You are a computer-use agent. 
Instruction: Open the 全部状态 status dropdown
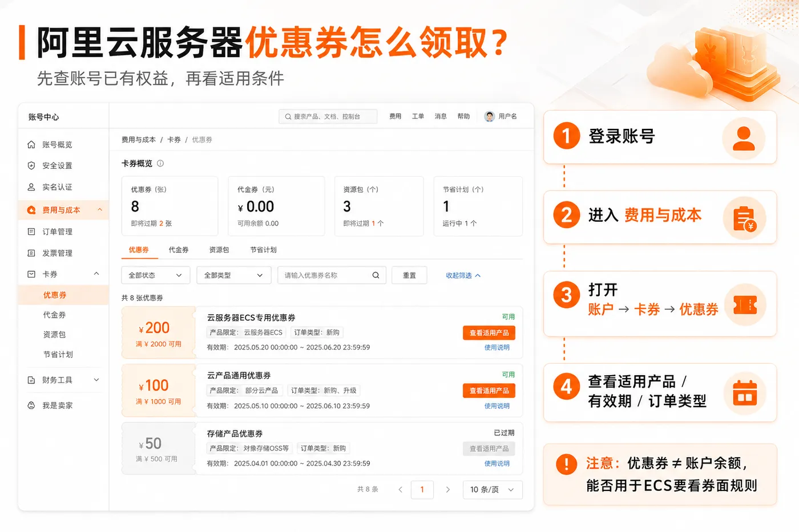tap(156, 275)
